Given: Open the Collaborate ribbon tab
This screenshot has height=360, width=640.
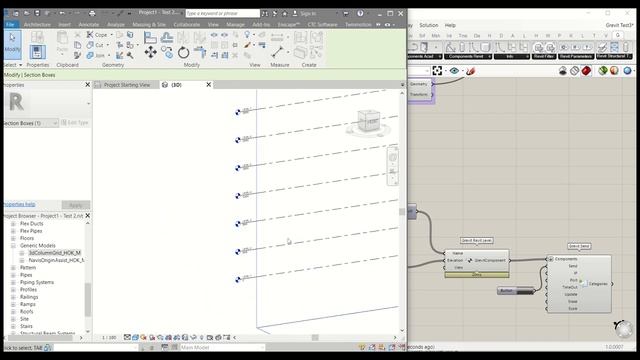Looking at the screenshot, I should [187, 24].
